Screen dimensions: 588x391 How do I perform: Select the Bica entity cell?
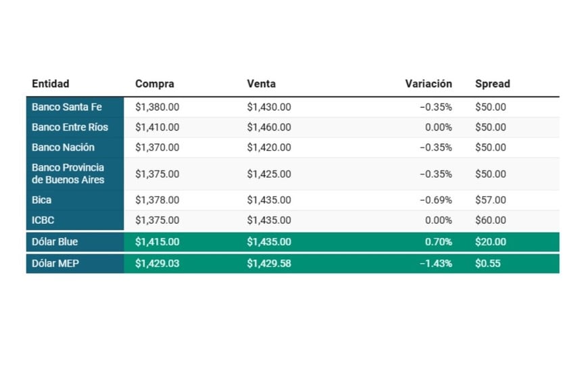42,200
